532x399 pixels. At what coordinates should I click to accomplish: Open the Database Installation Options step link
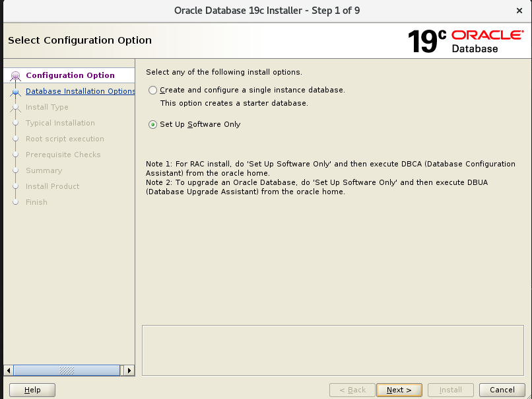pos(80,91)
